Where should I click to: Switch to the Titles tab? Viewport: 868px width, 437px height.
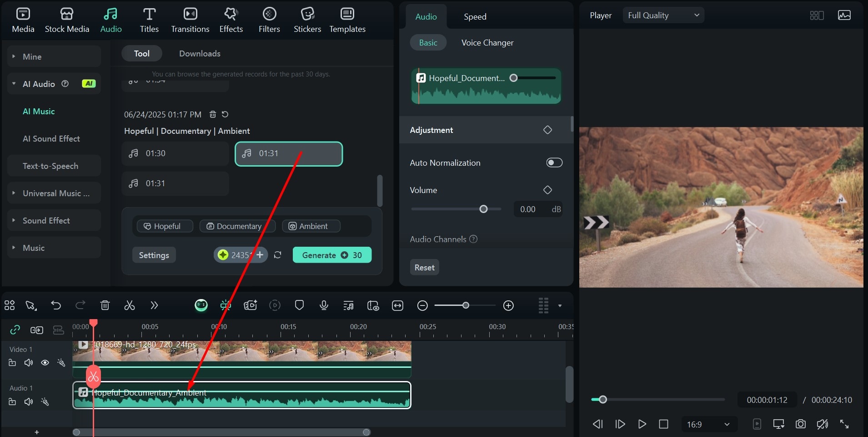tap(149, 20)
